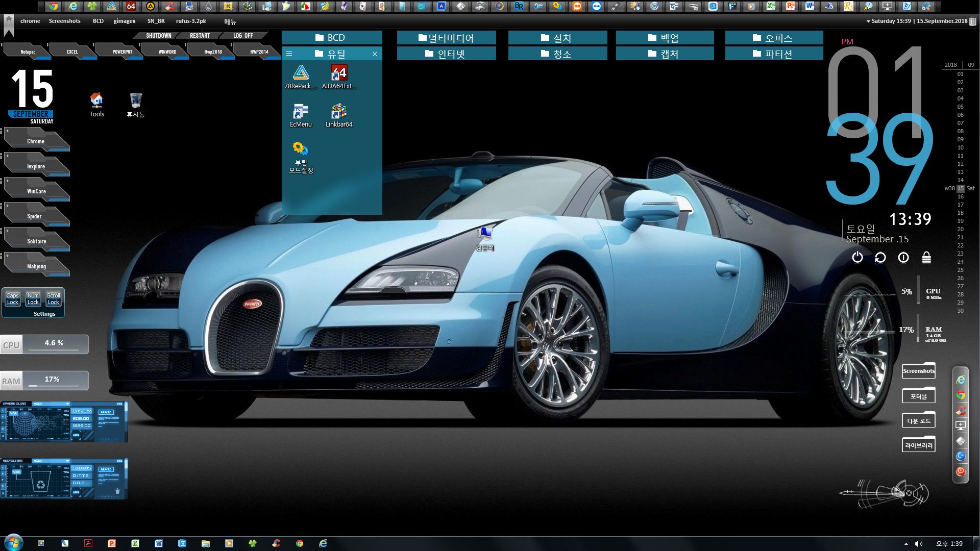The height and width of the screenshot is (551, 980).
Task: Launch Excel from the top launcher bar
Action: (x=771, y=7)
